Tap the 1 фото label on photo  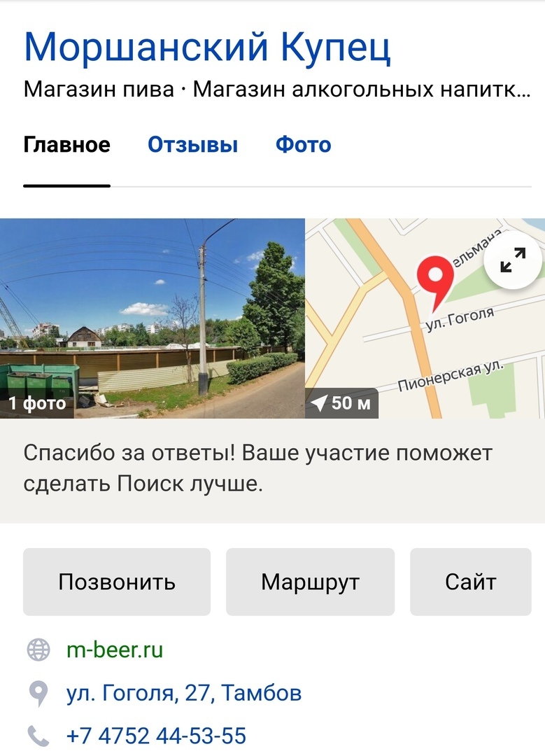(37, 403)
